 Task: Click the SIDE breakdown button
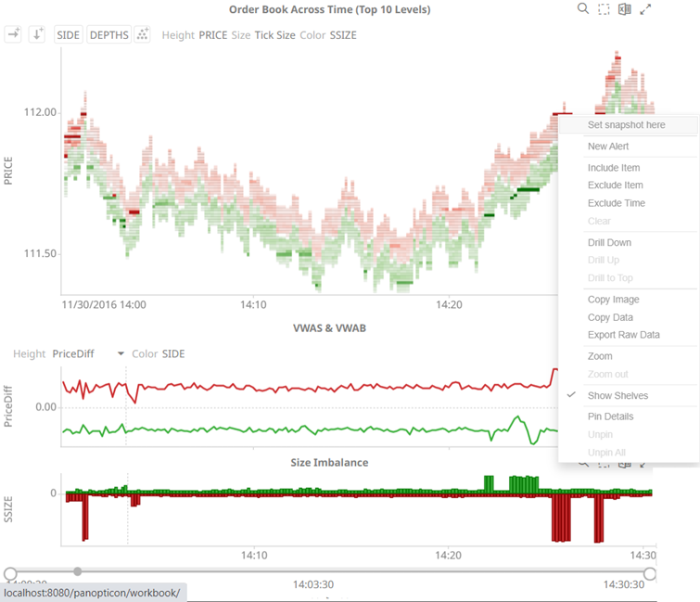point(69,34)
